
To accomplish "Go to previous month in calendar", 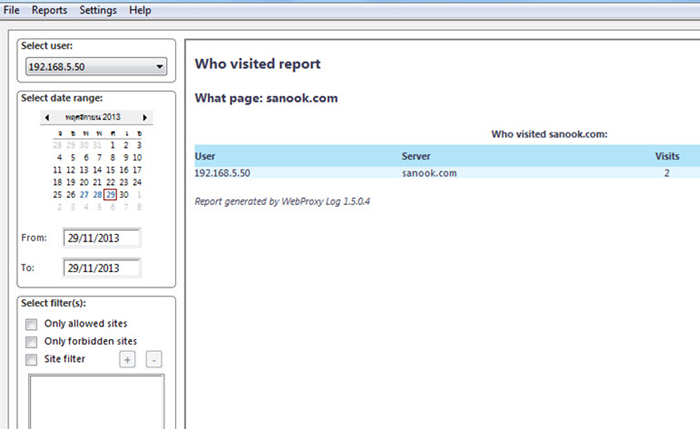I will (x=47, y=117).
